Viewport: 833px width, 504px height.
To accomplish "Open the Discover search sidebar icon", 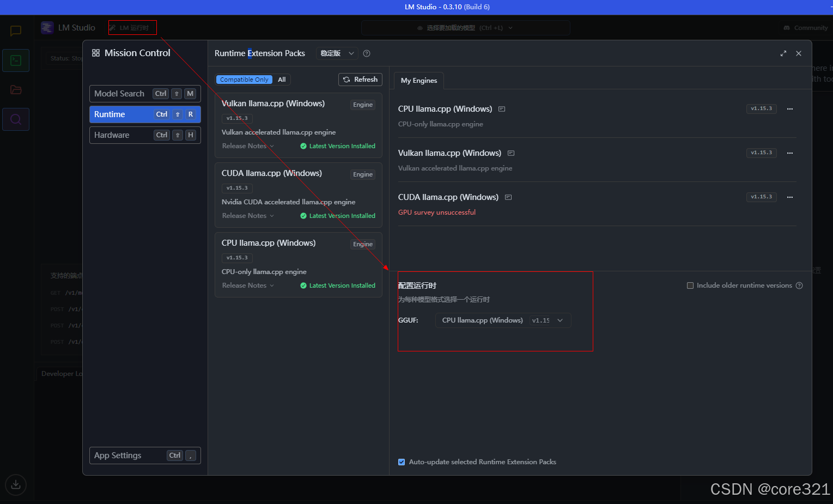I will tap(16, 119).
